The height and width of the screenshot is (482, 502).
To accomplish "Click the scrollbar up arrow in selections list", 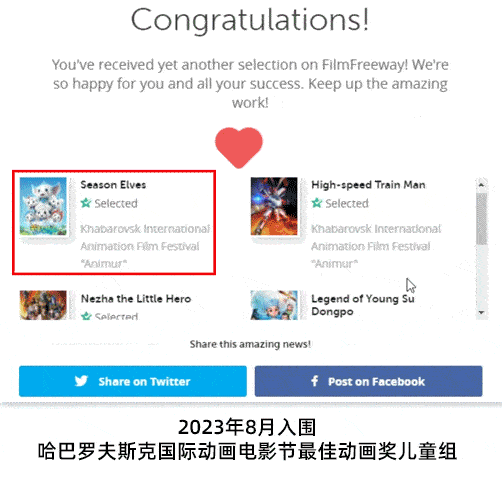I will [481, 185].
